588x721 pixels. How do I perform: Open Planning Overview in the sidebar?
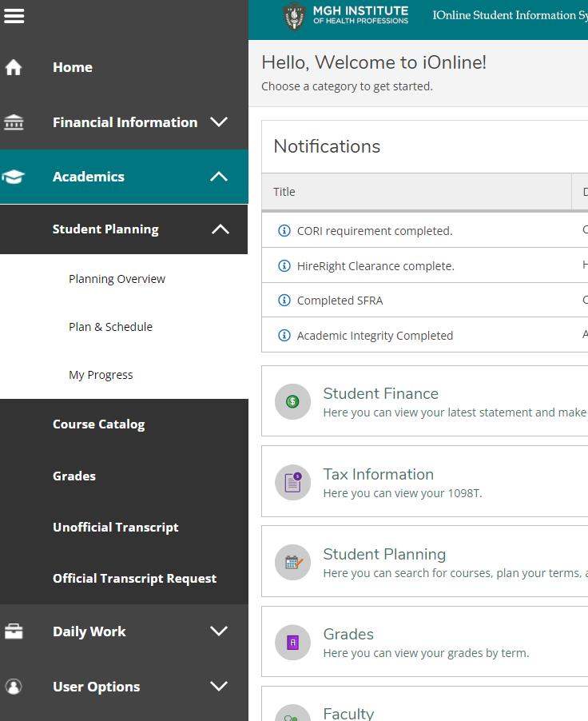coord(117,279)
